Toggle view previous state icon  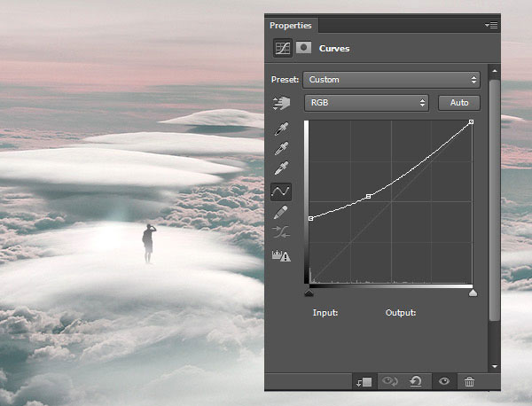388,381
